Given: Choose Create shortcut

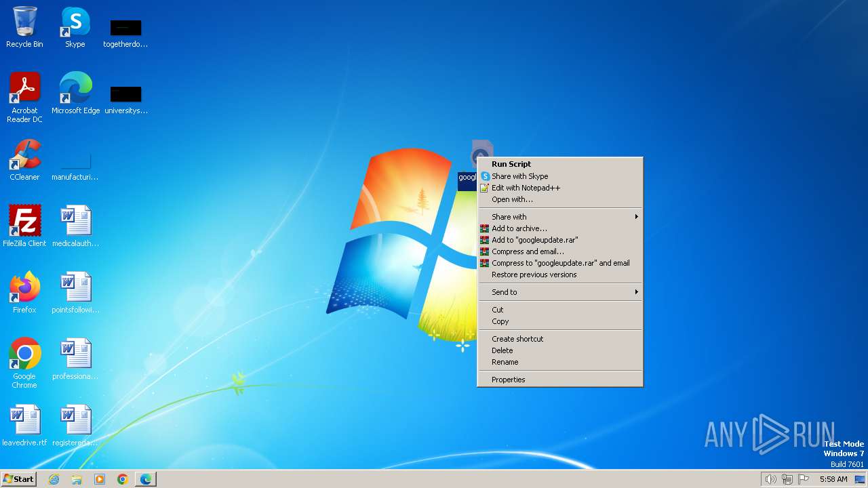Looking at the screenshot, I should pyautogui.click(x=560, y=339).
